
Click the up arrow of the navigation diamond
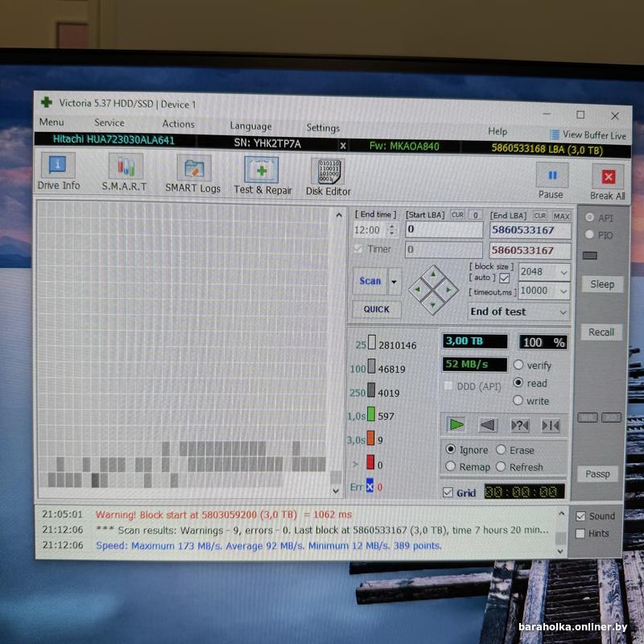point(433,274)
